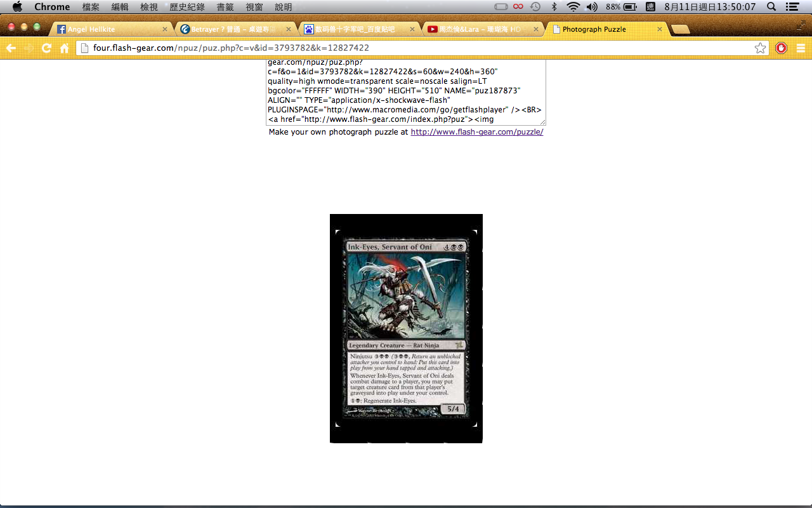Open the Chrome hamburger menu
This screenshot has height=508, width=812.
[x=801, y=48]
